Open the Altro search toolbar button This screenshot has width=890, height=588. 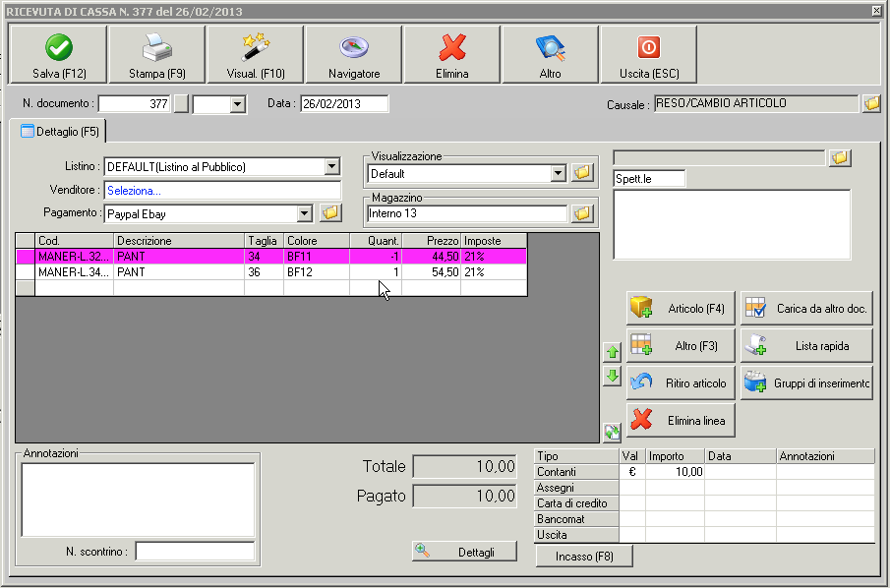coord(550,54)
